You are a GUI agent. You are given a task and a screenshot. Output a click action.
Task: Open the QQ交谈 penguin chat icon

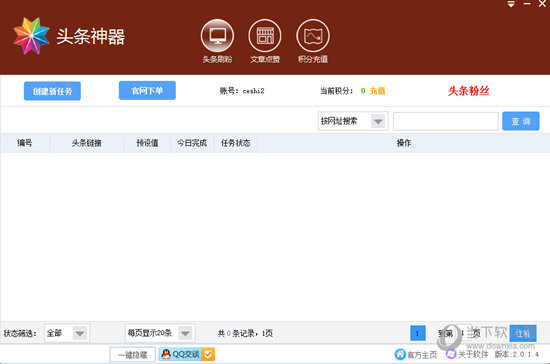166,354
